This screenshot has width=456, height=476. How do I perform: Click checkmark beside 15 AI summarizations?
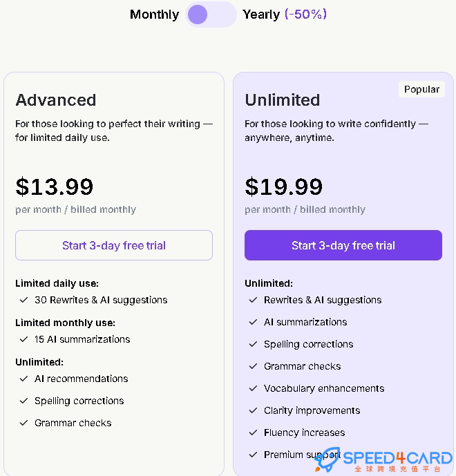pos(23,339)
